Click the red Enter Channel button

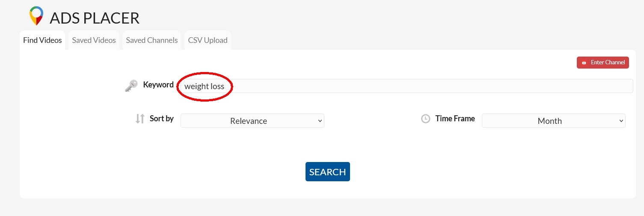tap(602, 63)
